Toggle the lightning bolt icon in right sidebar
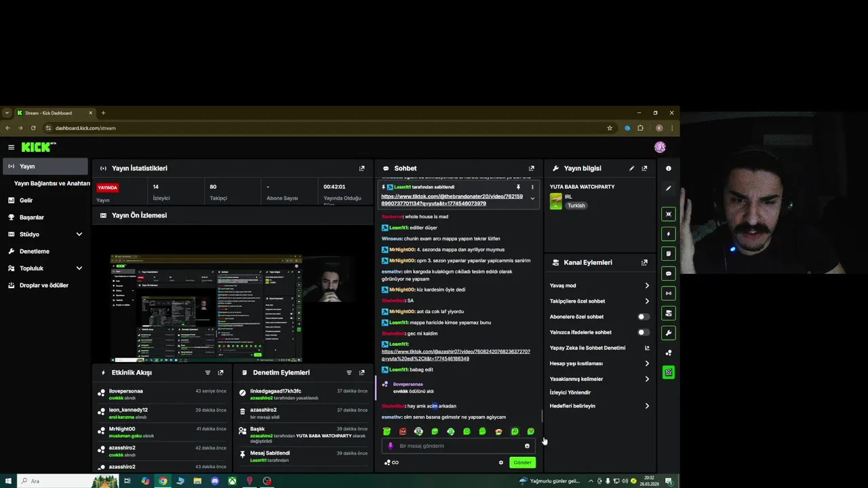Image resolution: width=868 pixels, height=488 pixels. (x=669, y=234)
